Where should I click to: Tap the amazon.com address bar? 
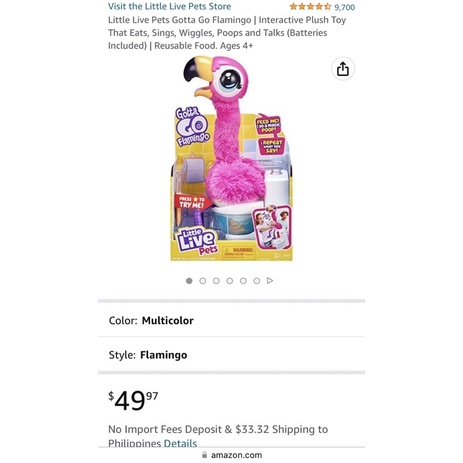(231, 455)
